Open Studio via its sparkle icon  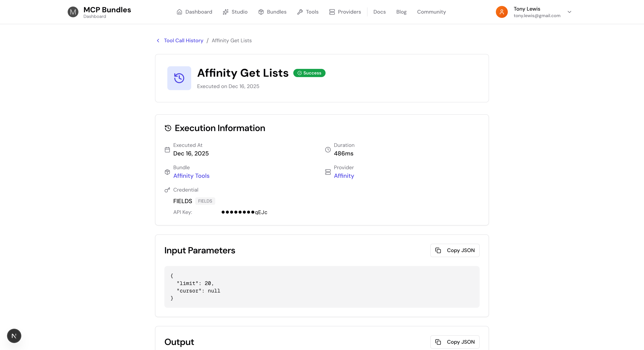click(225, 12)
